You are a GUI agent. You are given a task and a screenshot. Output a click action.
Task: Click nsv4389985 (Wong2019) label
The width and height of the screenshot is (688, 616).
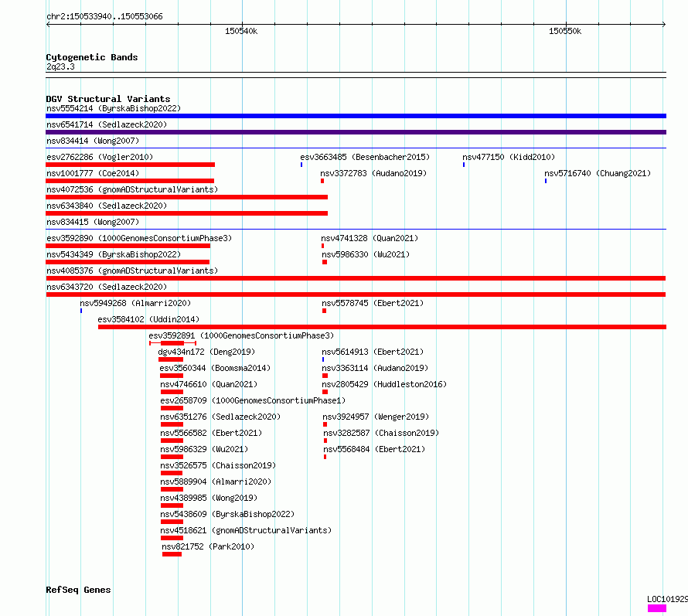[x=209, y=498]
